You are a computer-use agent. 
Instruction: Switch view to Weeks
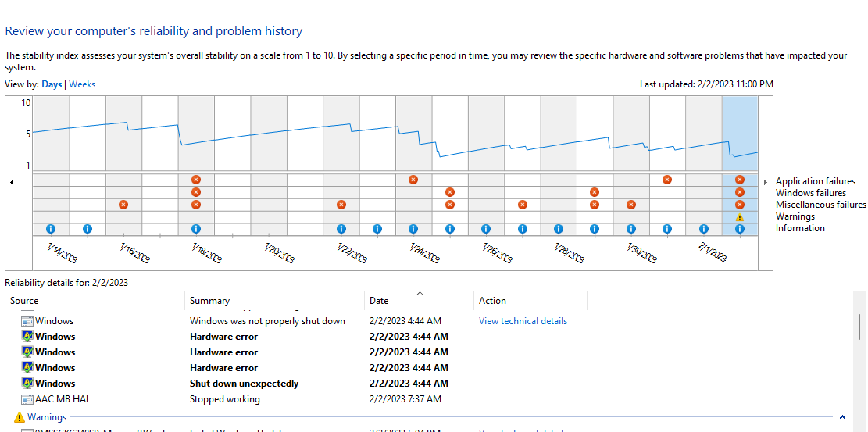[x=82, y=84]
